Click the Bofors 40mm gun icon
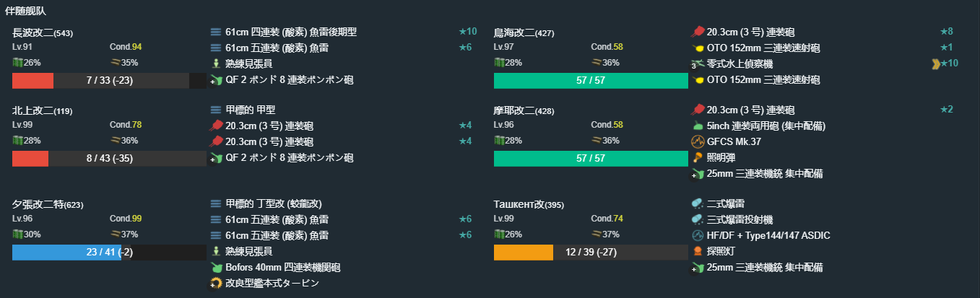Viewport: 980px width, 298px height. click(x=216, y=268)
